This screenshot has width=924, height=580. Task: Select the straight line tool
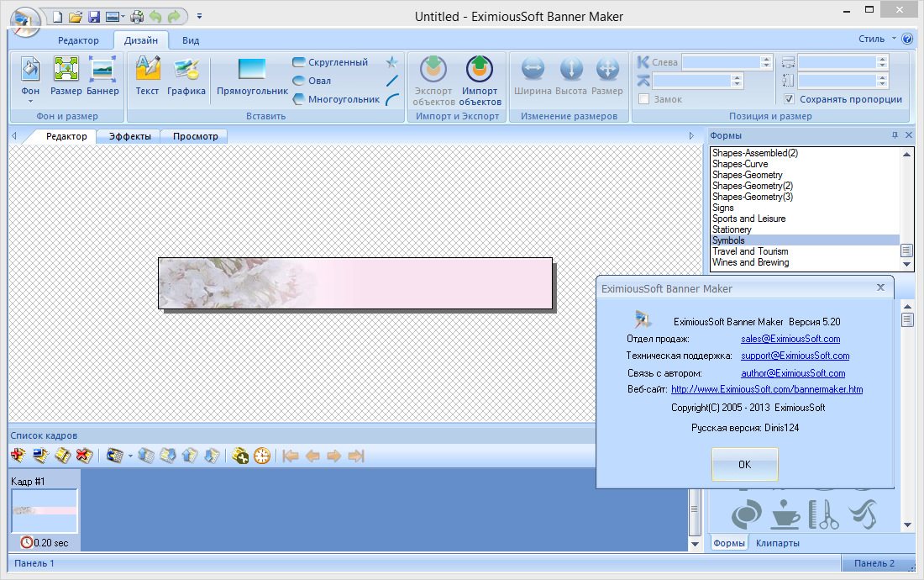click(392, 81)
